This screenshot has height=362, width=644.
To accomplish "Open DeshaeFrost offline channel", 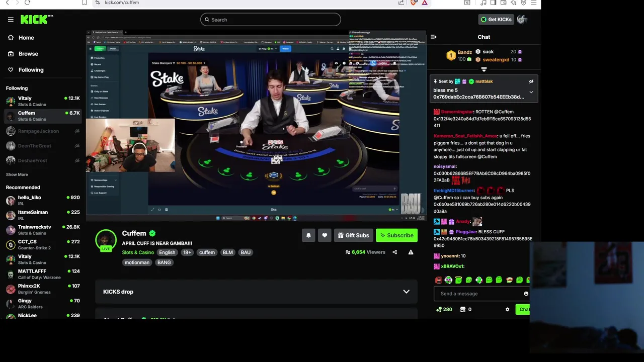I will pyautogui.click(x=43, y=160).
